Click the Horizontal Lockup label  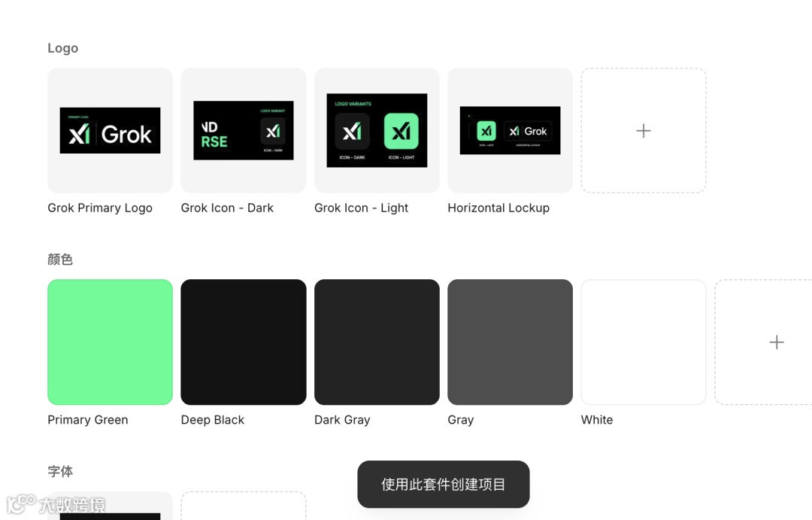click(498, 208)
